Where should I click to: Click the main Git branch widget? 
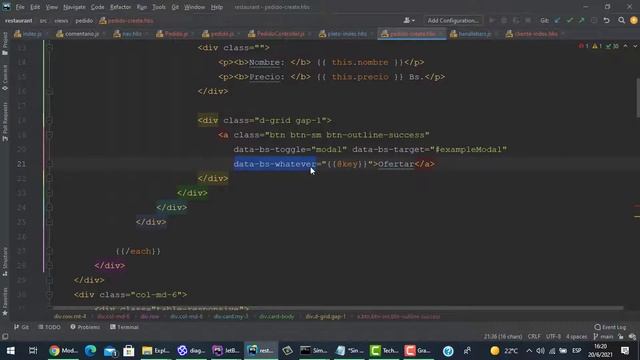pyautogui.click(x=603, y=337)
